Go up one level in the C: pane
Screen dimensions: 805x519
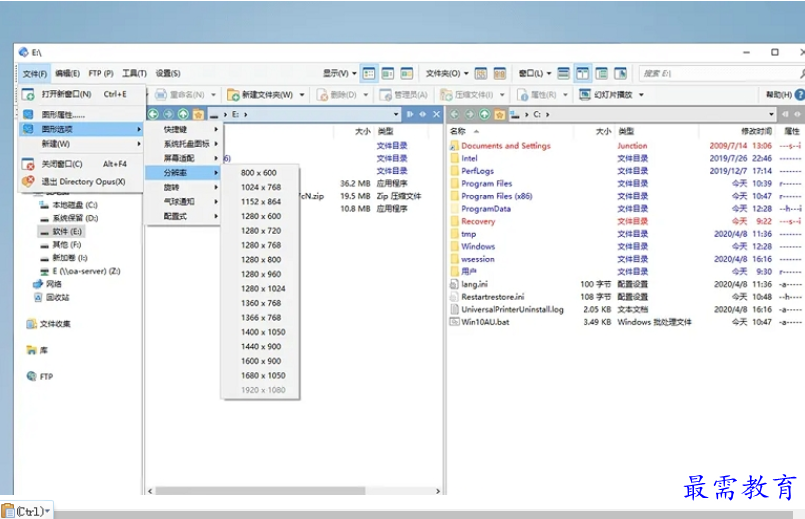coord(484,114)
